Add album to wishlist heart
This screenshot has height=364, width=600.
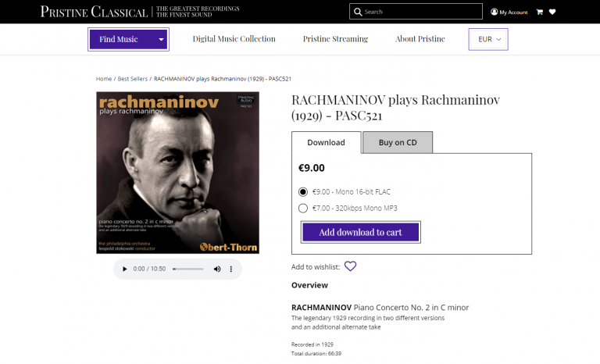click(350, 266)
